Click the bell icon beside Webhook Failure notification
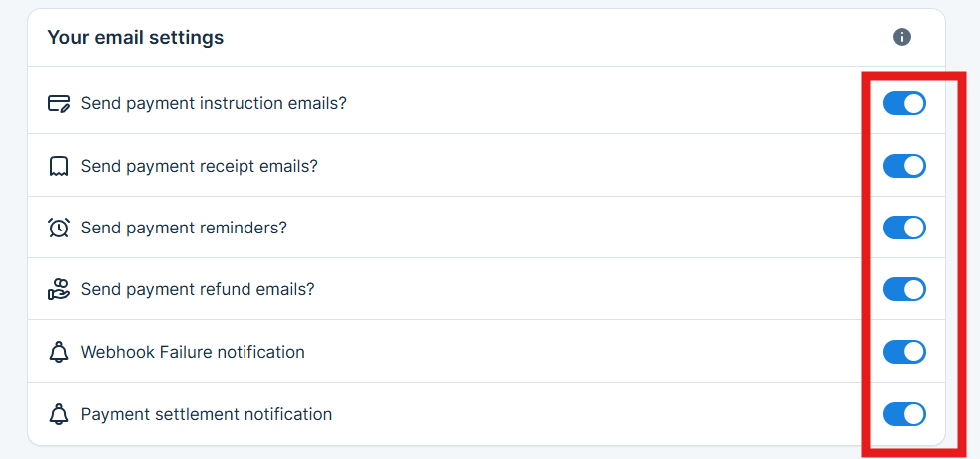Screen dimensions: 980x459 [x=59, y=352]
